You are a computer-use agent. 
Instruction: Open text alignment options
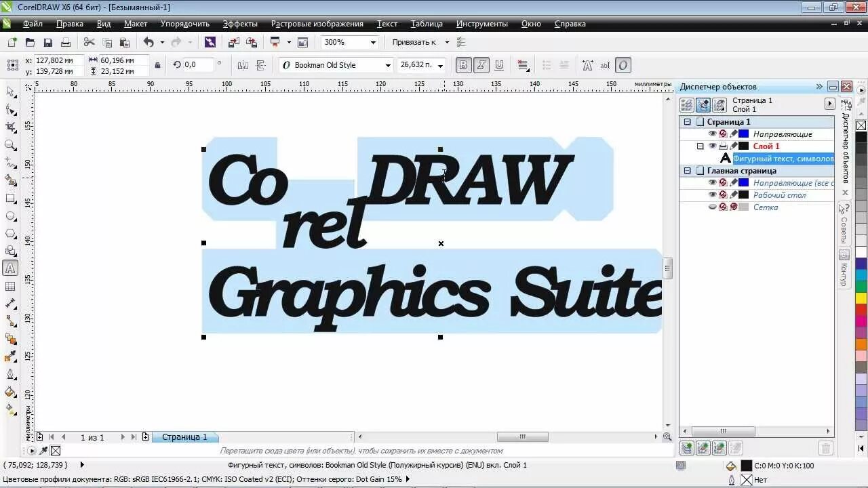pyautogui.click(x=524, y=65)
